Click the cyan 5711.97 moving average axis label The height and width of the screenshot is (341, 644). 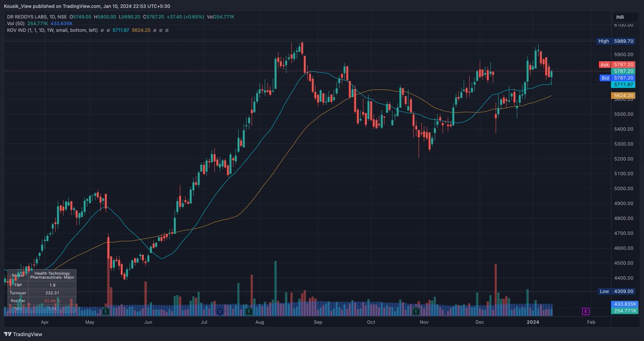point(624,84)
